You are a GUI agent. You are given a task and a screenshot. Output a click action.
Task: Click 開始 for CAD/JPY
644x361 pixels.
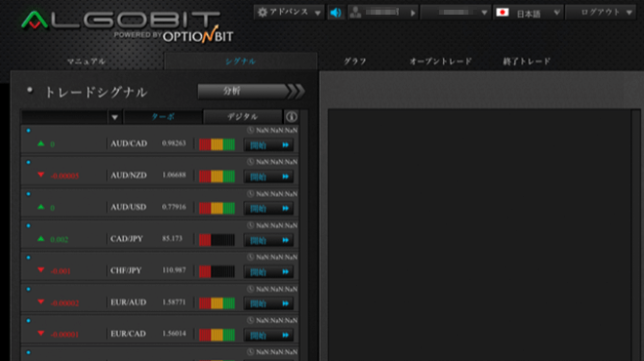268,240
